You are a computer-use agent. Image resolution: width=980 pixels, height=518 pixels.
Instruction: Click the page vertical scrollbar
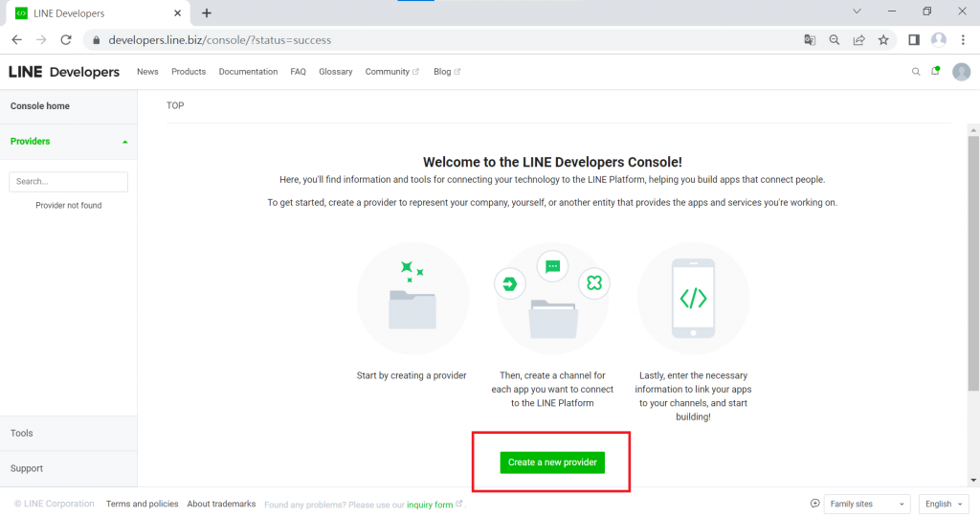click(973, 262)
